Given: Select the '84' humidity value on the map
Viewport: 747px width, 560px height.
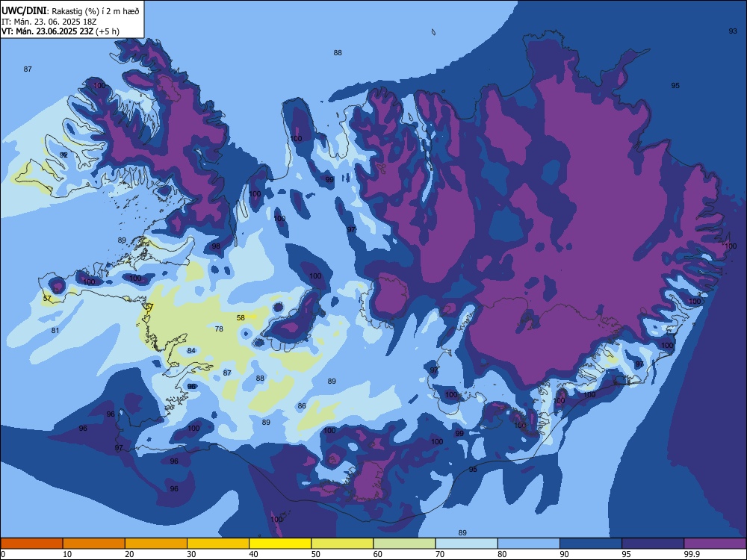Looking at the screenshot, I should pyautogui.click(x=191, y=350).
